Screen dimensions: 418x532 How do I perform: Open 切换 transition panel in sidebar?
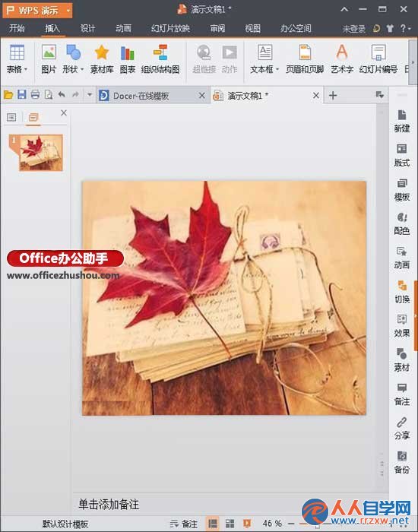point(402,292)
